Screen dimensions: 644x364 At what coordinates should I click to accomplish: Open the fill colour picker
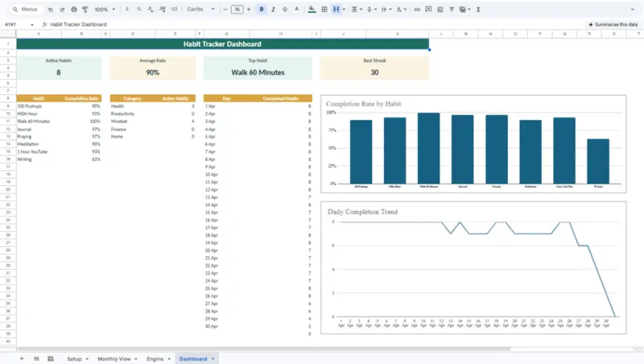pos(312,10)
